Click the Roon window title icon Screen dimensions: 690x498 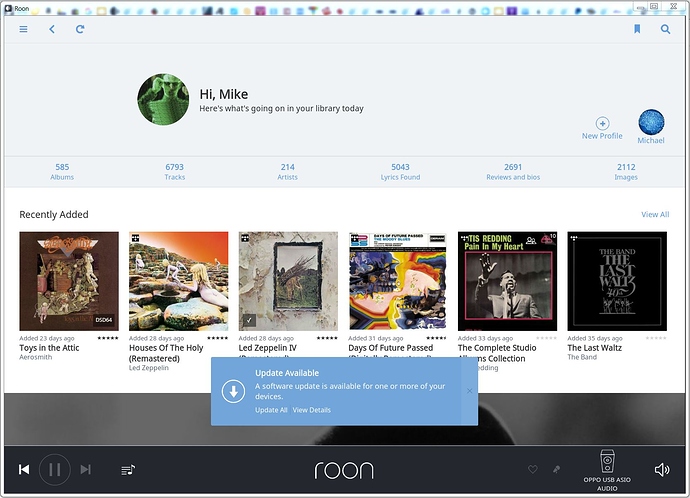coord(8,8)
